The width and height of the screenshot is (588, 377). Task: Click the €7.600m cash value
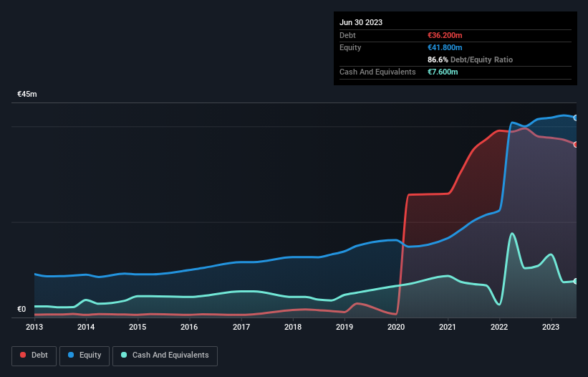coord(443,72)
